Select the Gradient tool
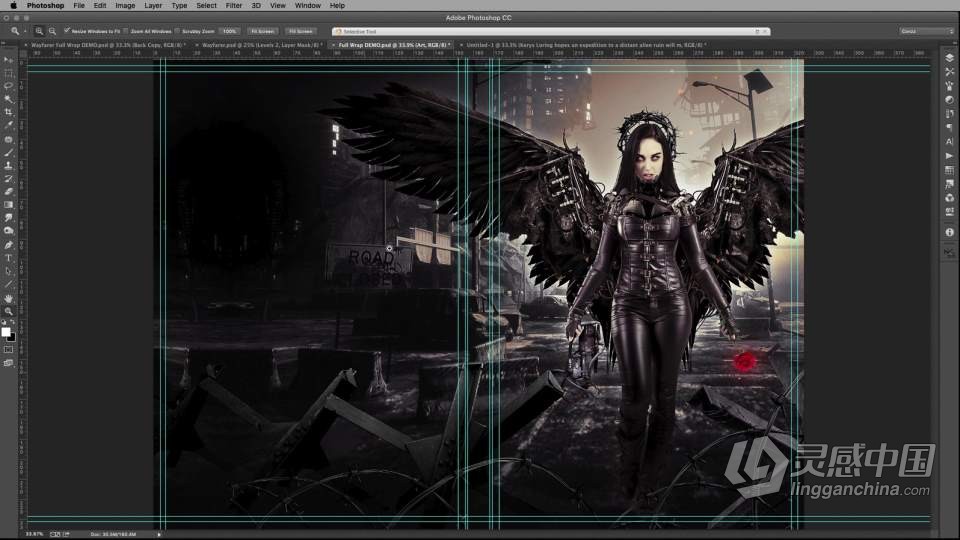Image resolution: width=960 pixels, height=540 pixels. (x=9, y=205)
